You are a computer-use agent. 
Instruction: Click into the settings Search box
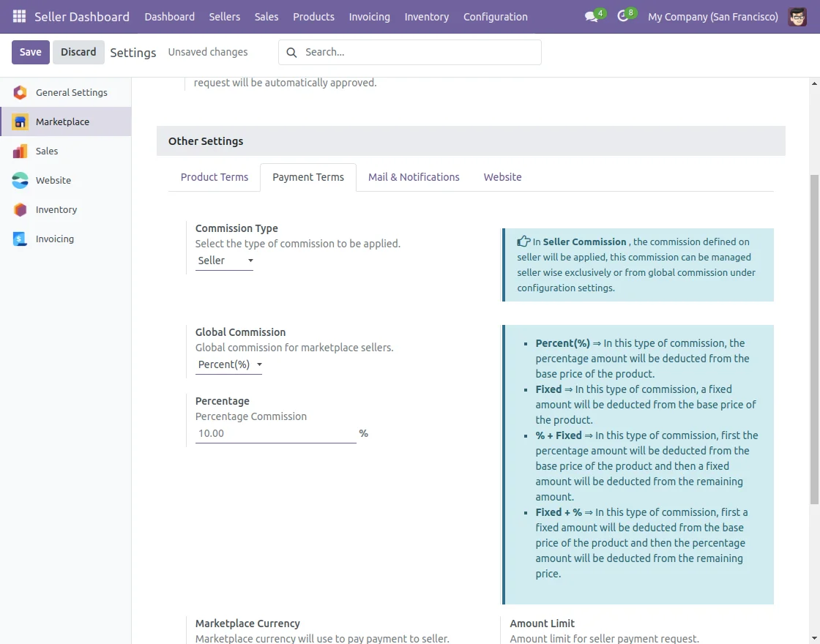(417, 52)
